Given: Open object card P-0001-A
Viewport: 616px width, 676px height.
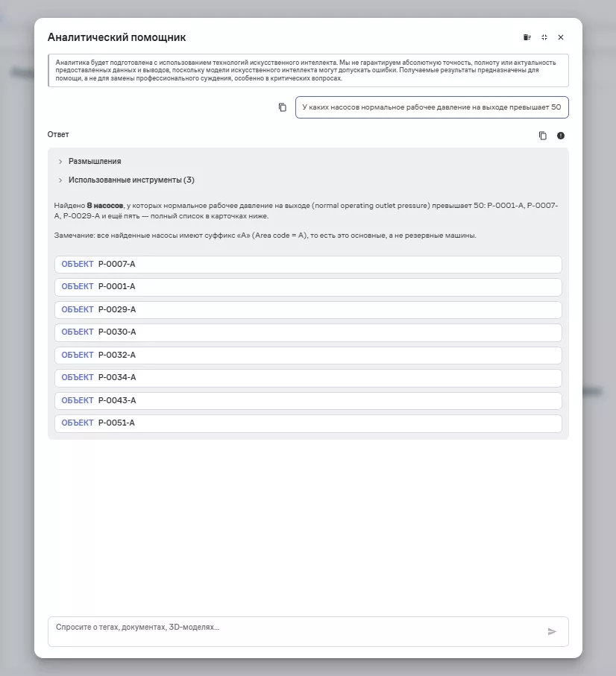Looking at the screenshot, I should click(308, 287).
